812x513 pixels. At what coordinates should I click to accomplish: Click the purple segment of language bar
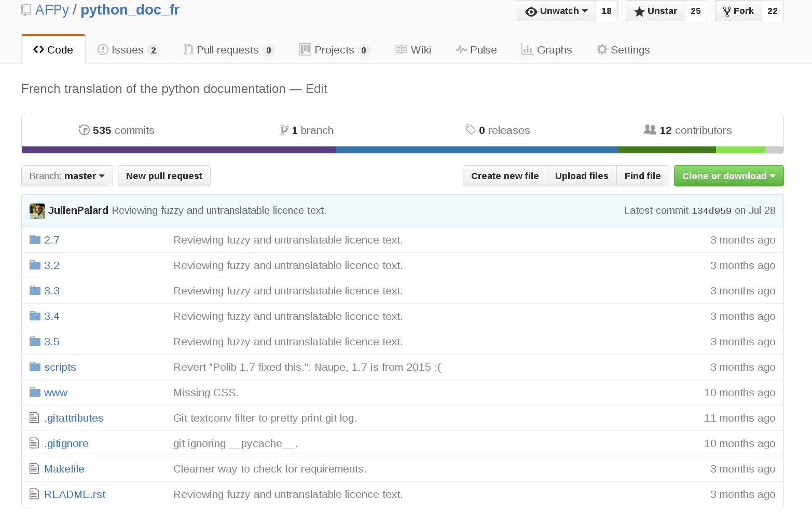click(x=178, y=150)
